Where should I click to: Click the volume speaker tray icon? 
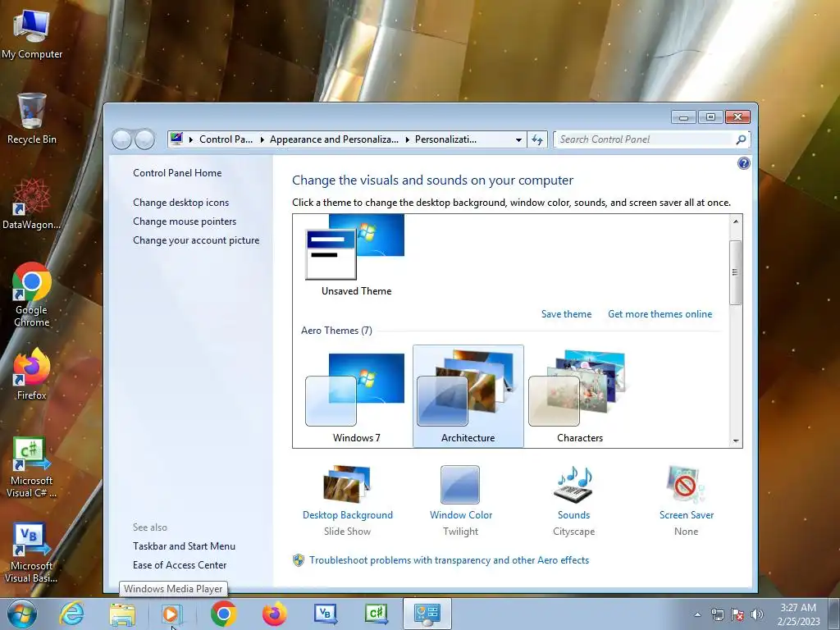point(757,614)
